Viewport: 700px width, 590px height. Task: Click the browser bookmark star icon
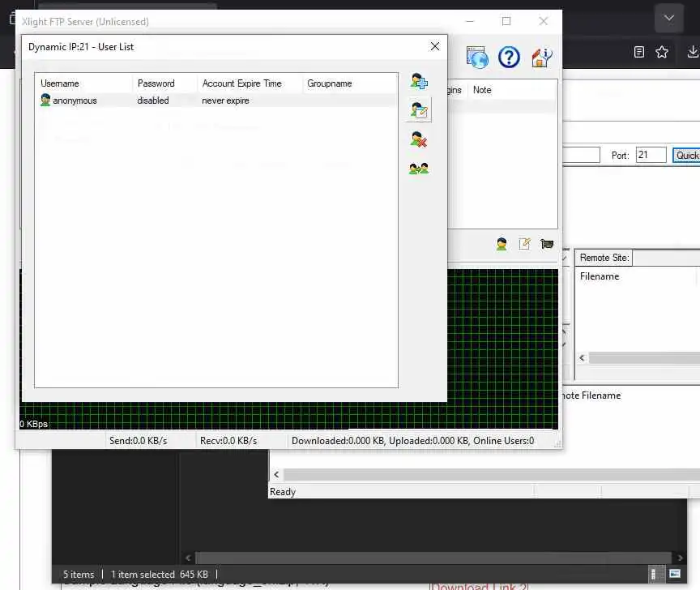(x=662, y=52)
